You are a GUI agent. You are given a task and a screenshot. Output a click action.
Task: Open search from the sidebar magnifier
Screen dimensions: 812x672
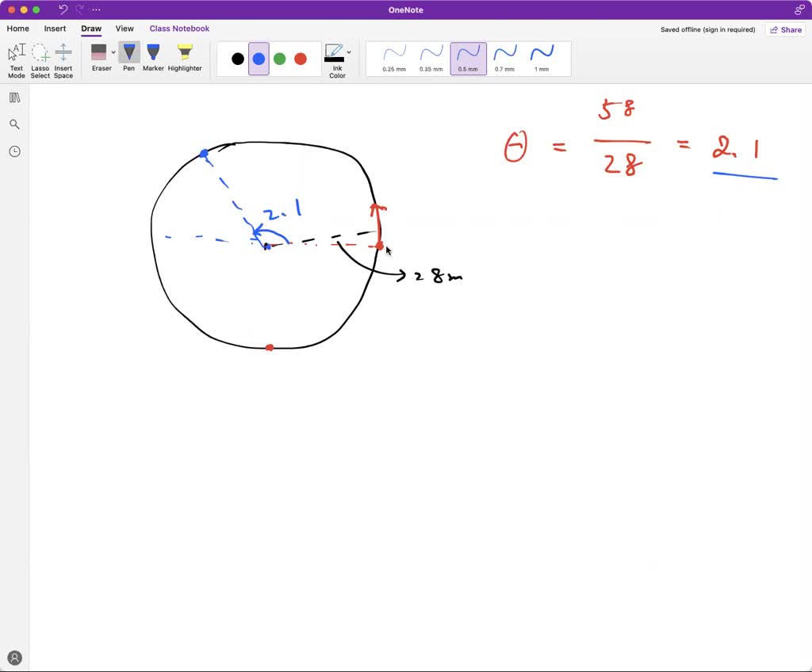[x=14, y=124]
